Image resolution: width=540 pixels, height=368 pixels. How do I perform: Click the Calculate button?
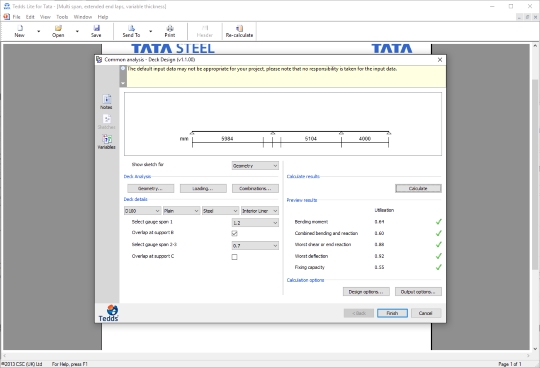point(418,188)
